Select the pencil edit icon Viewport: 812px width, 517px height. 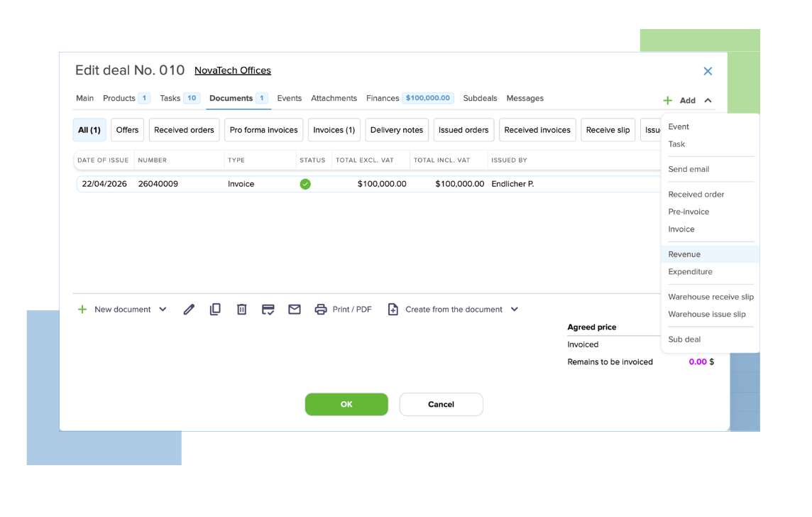point(189,309)
